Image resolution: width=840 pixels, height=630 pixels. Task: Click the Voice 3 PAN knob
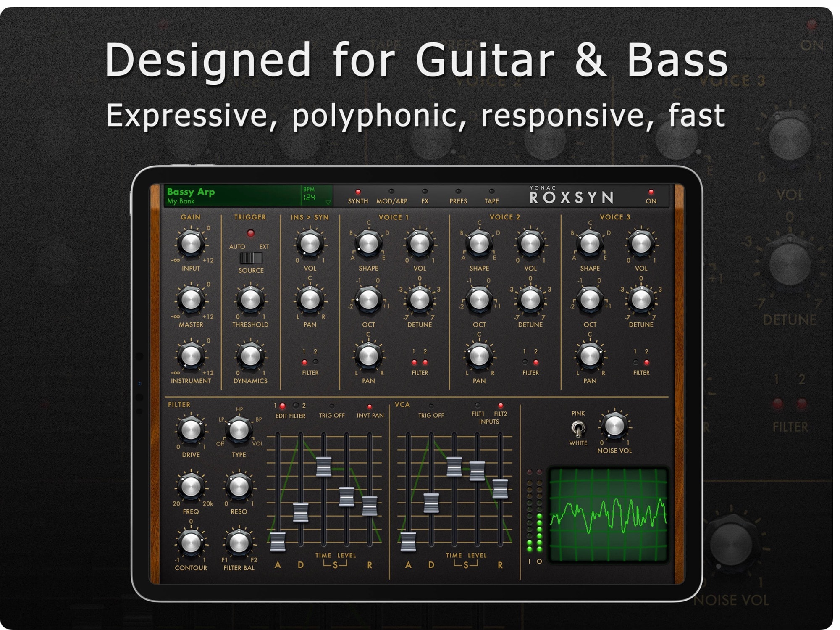(590, 356)
